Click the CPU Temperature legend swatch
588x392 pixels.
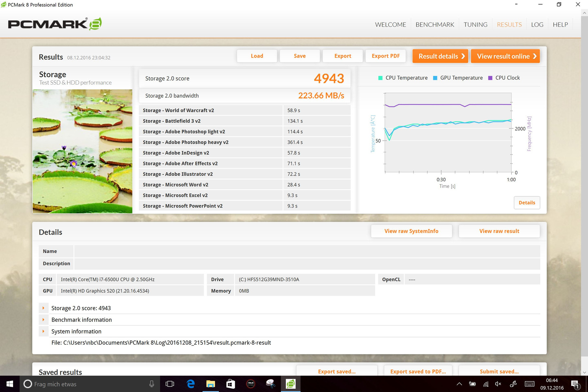pyautogui.click(x=380, y=78)
